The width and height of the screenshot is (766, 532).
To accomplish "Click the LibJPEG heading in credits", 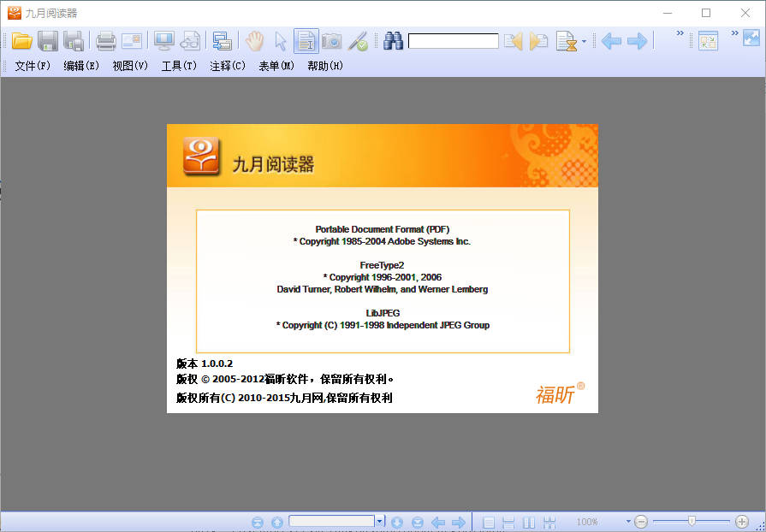I will pos(383,313).
